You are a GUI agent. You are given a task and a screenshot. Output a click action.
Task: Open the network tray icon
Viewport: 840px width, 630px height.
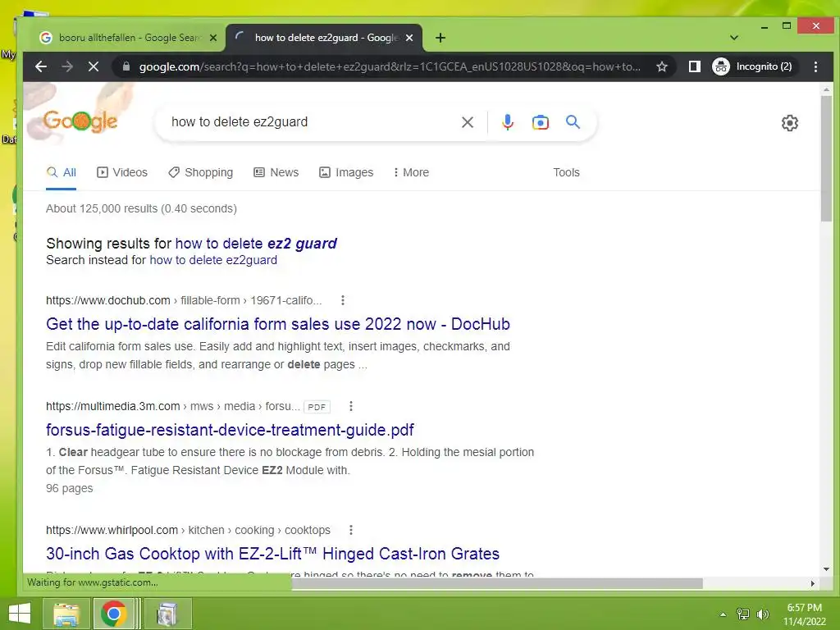click(743, 614)
